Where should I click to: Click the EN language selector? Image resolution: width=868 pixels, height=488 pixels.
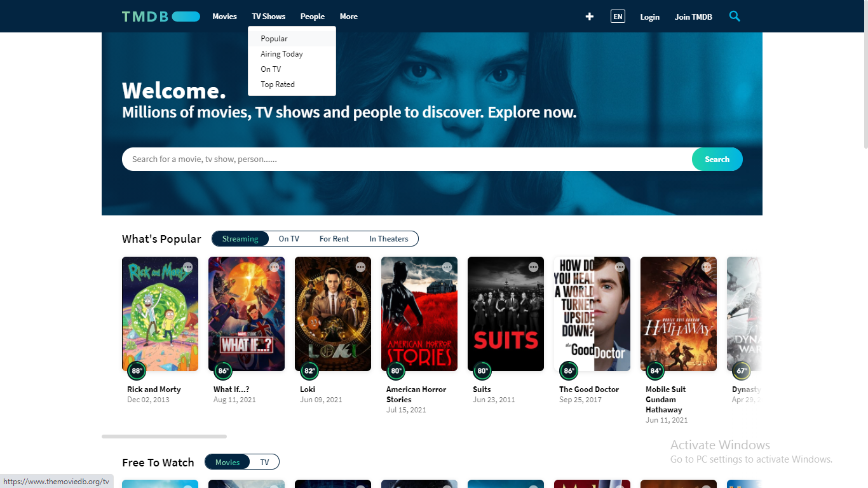[x=618, y=17]
